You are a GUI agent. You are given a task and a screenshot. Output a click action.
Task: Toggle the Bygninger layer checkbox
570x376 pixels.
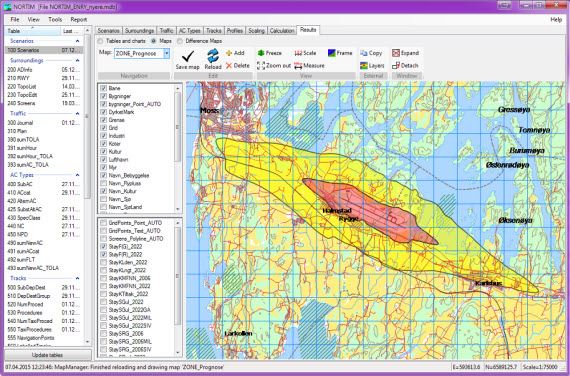[104, 96]
